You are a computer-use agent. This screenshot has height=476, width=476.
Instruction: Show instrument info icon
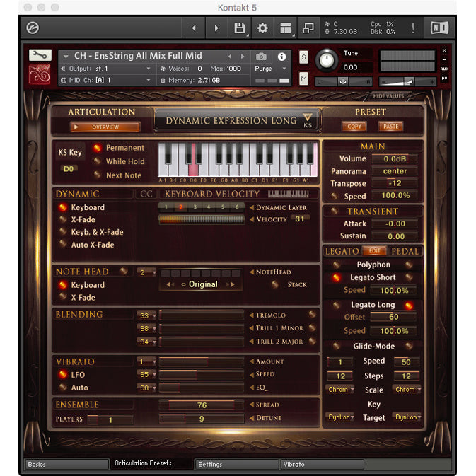(x=281, y=57)
